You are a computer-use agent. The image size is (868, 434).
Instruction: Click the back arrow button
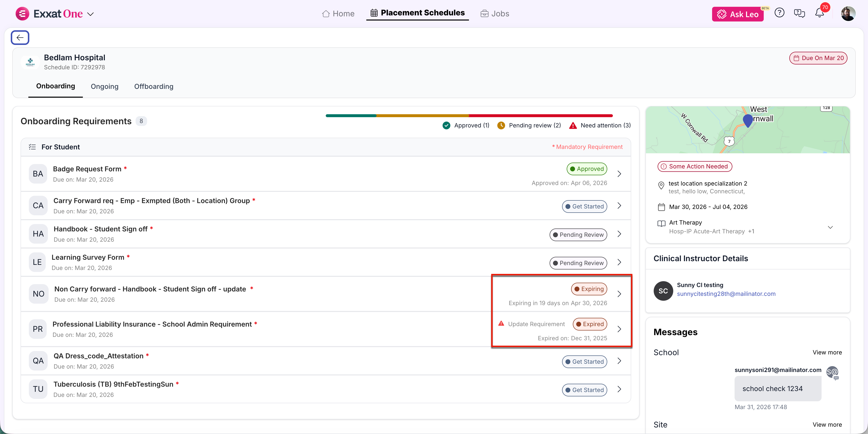20,37
